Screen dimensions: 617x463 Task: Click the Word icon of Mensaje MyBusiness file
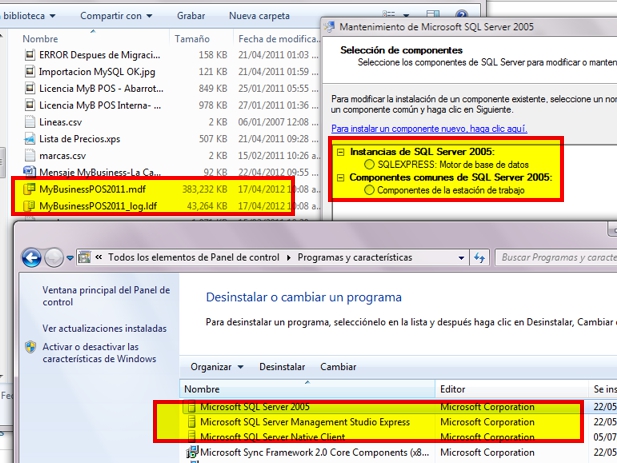[x=30, y=172]
